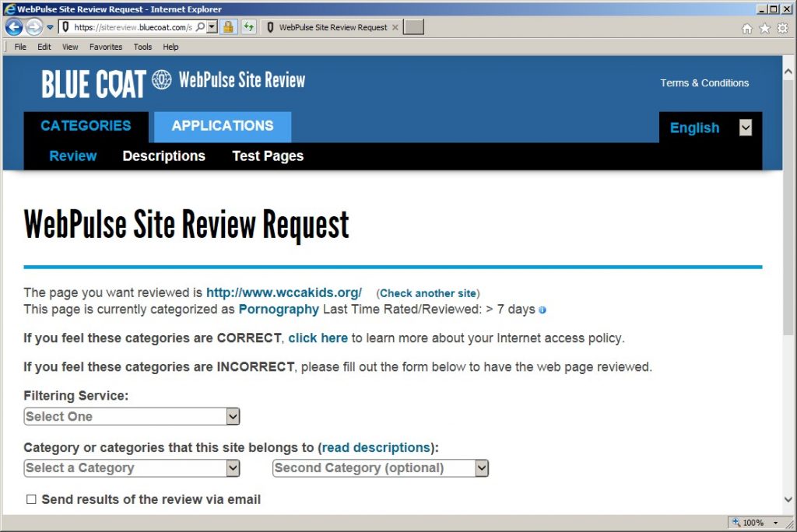
Task: Go to the Test Pages section
Action: pos(268,156)
